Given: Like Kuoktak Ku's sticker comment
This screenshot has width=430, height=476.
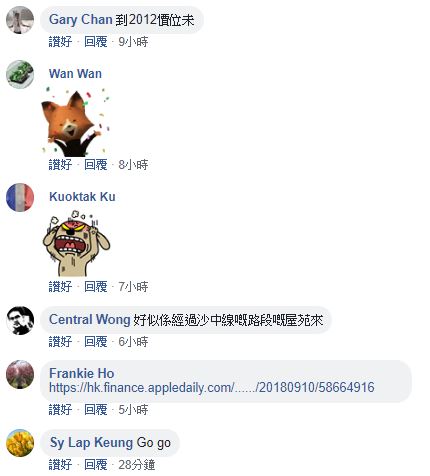Looking at the screenshot, I should (60, 287).
